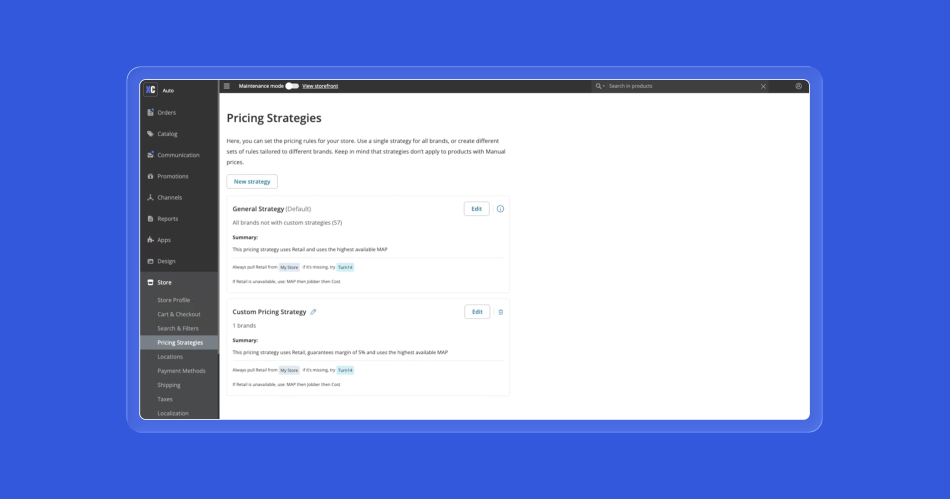
Task: Open Orders from the sidebar
Action: [166, 113]
